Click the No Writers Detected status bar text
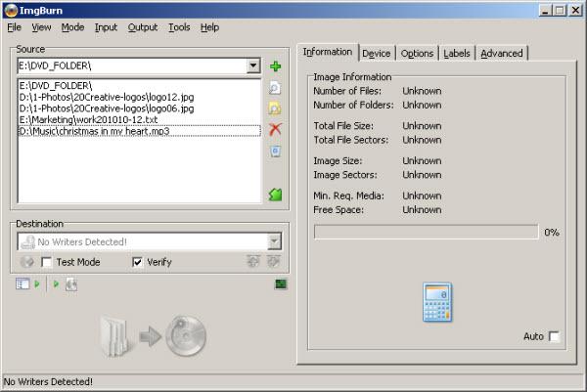 tap(48, 382)
